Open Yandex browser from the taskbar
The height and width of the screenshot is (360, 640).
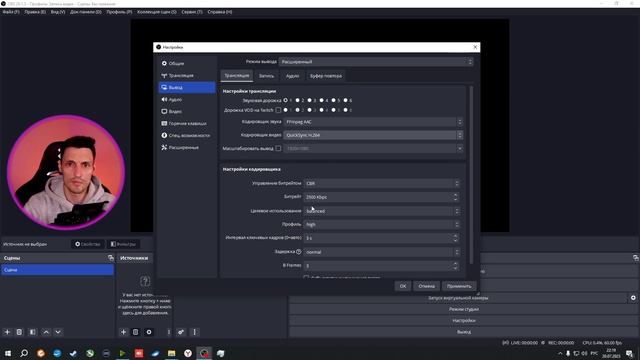click(x=188, y=353)
